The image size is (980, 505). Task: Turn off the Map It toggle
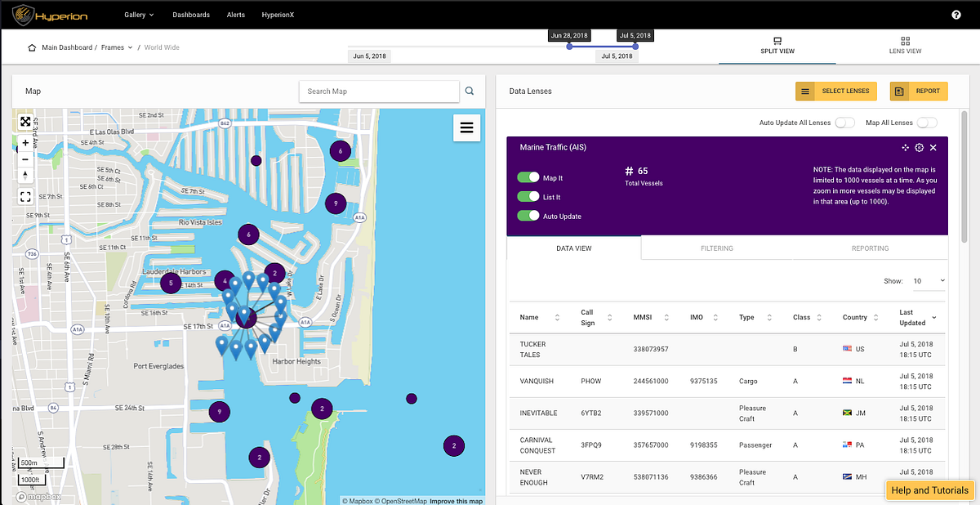pyautogui.click(x=530, y=177)
